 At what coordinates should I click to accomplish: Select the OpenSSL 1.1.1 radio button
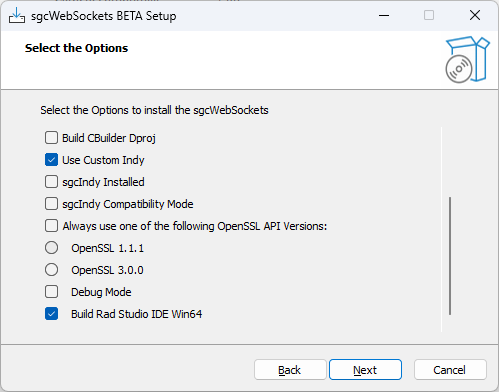point(51,248)
